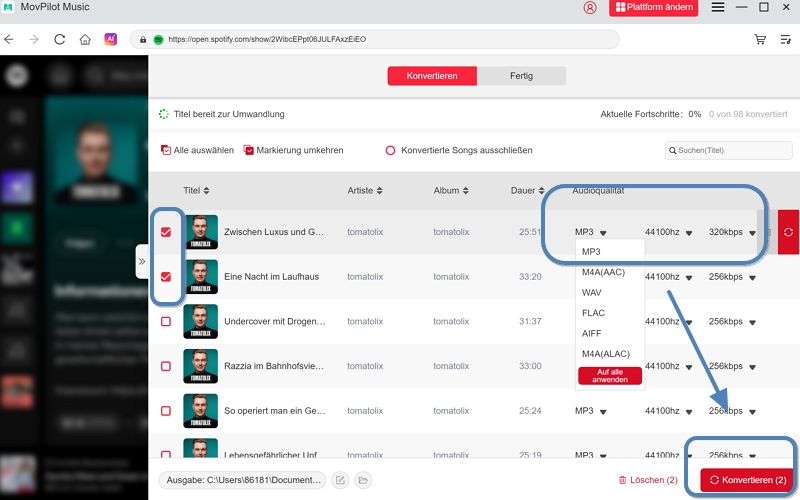The height and width of the screenshot is (500, 800).
Task: Click the Suchen(Titel) search field
Action: point(729,151)
